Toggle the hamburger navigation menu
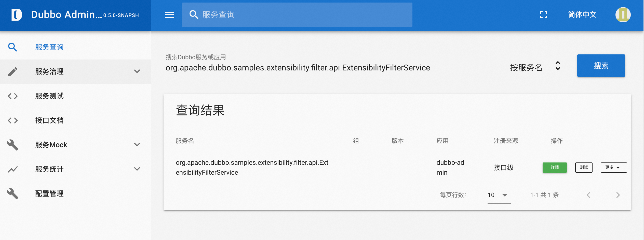The width and height of the screenshot is (644, 240). pos(169,15)
